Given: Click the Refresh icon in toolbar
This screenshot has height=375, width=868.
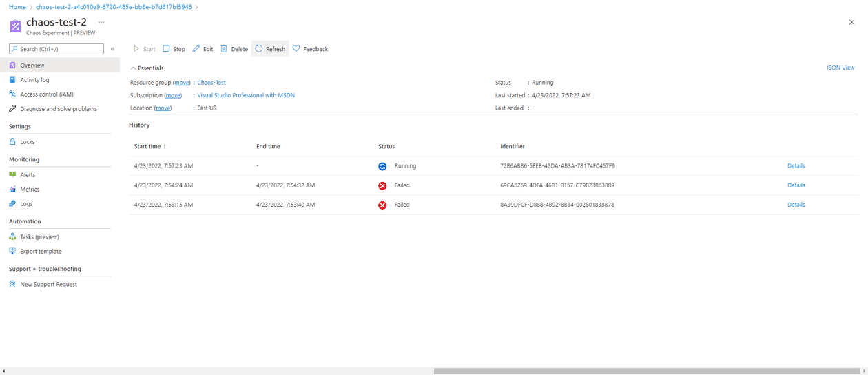Looking at the screenshot, I should click(259, 49).
